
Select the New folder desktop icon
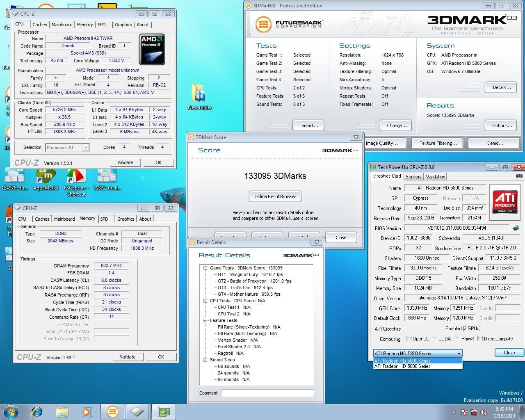tap(199, 97)
